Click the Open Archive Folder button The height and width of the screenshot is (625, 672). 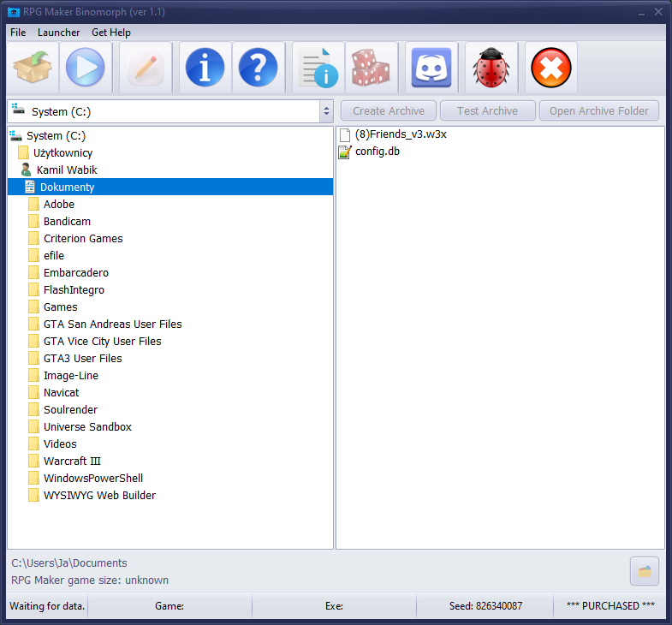599,111
